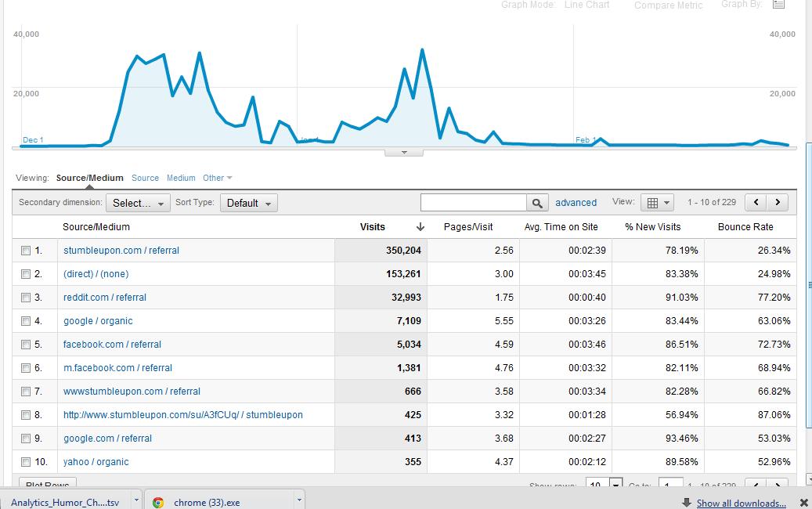Image resolution: width=812 pixels, height=509 pixels.
Task: Select the google / organic row checkbox
Action: [26, 321]
